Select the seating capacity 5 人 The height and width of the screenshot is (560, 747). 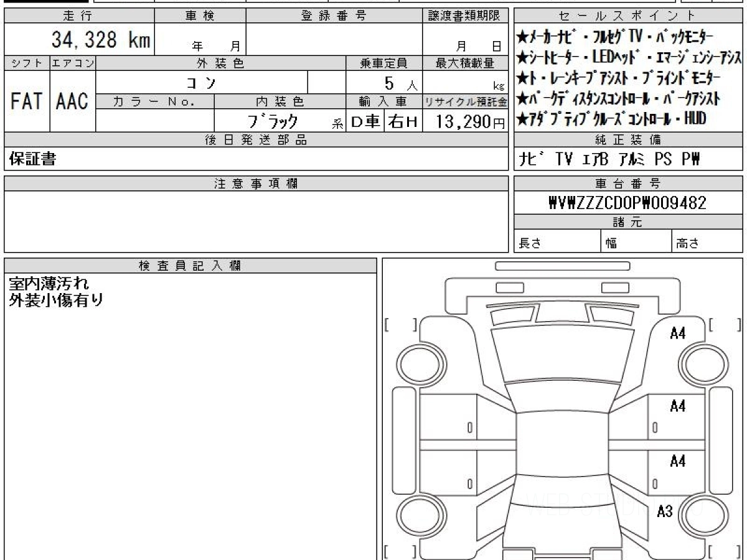point(401,82)
